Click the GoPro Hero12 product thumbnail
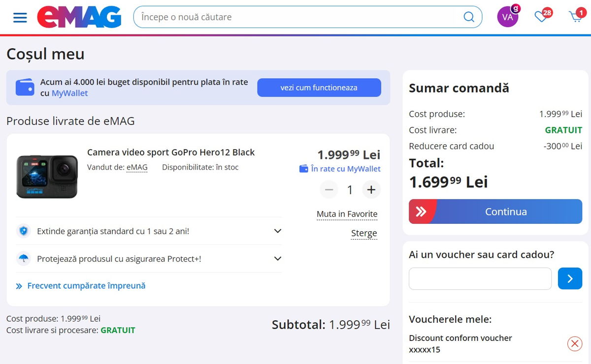This screenshot has width=591, height=364. point(47,177)
